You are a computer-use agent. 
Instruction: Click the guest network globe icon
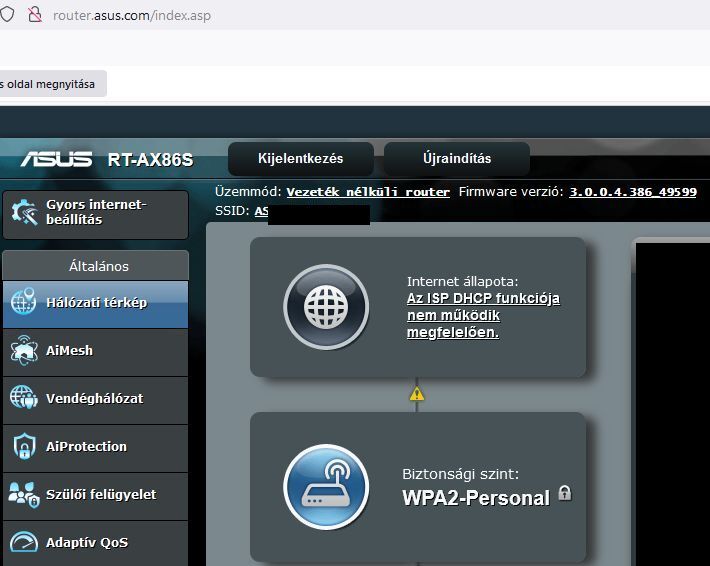[x=24, y=397]
